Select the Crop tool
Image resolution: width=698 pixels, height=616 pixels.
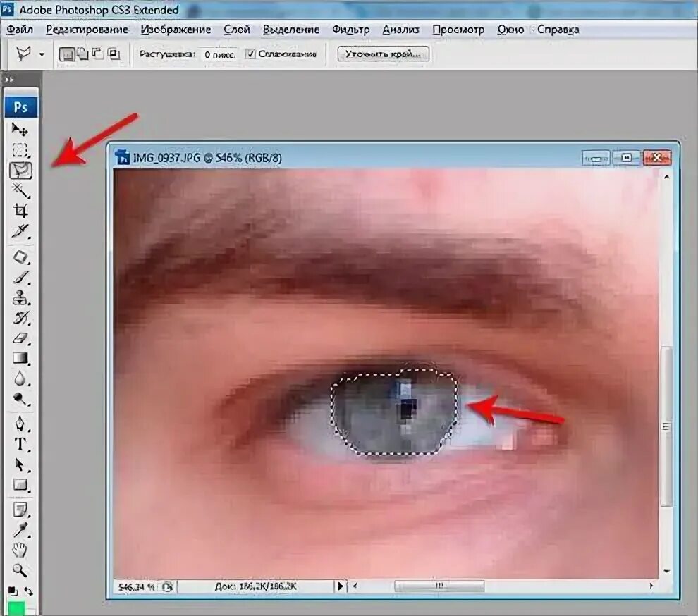(x=20, y=211)
